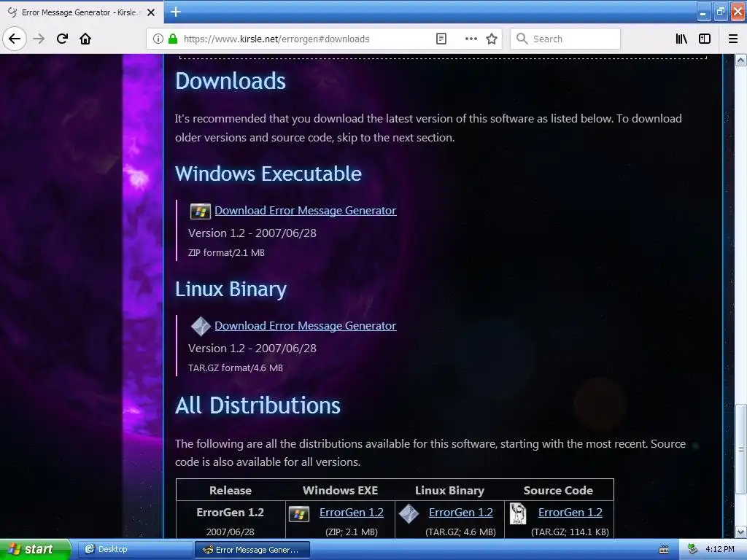The height and width of the screenshot is (560, 747).
Task: Click the Windows Executable heading
Action: [268, 174]
